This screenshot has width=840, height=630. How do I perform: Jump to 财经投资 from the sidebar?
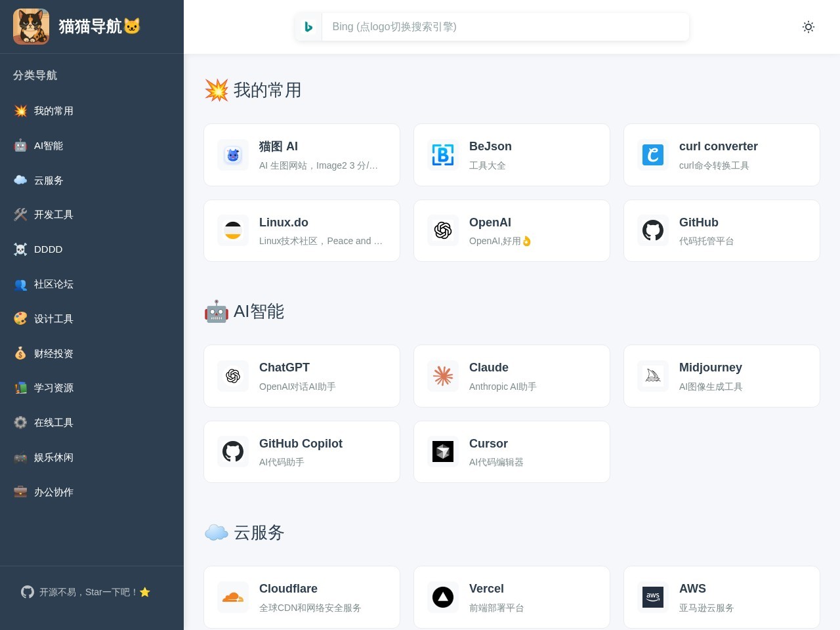92,354
